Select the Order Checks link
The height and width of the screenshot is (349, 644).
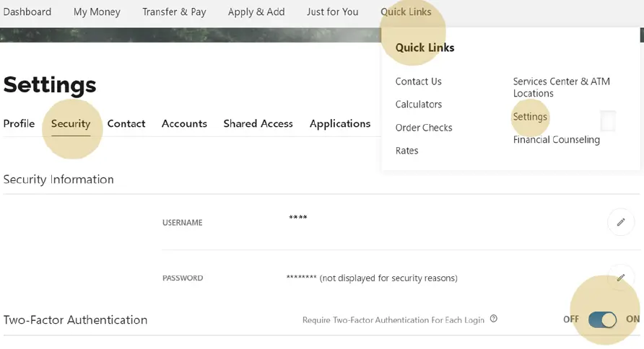[424, 128]
